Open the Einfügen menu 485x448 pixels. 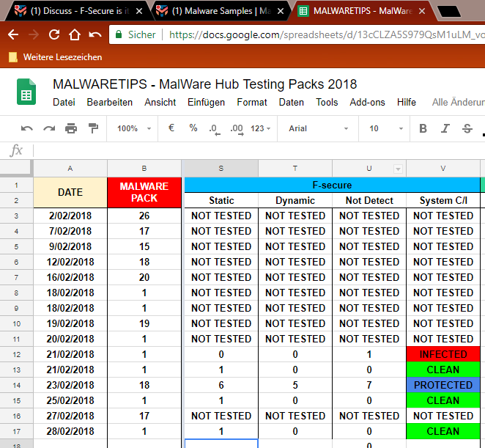[x=206, y=103]
